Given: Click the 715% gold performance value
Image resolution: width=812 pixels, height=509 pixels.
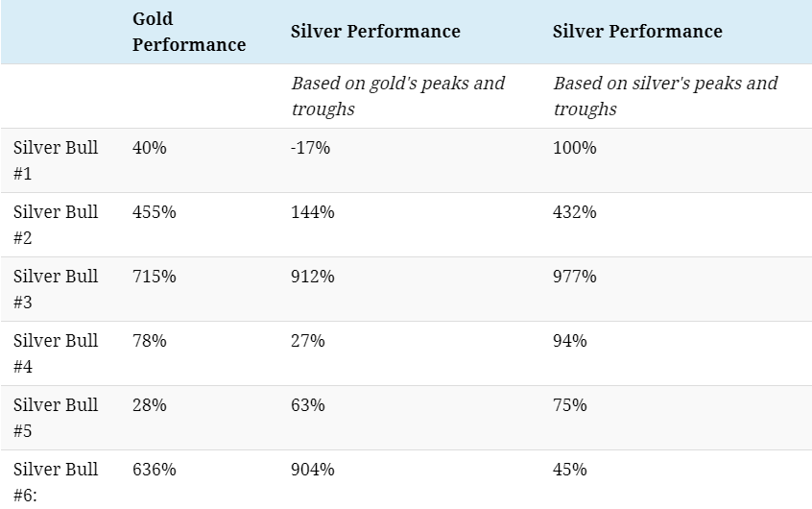Looking at the screenshot, I should click(154, 277).
